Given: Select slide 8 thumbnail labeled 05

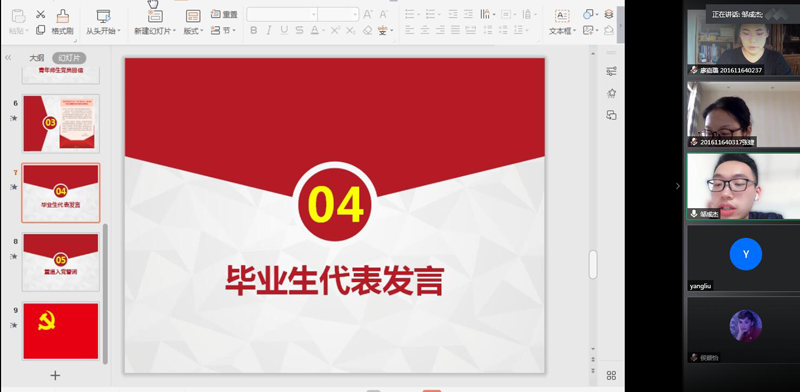Looking at the screenshot, I should coord(61,262).
